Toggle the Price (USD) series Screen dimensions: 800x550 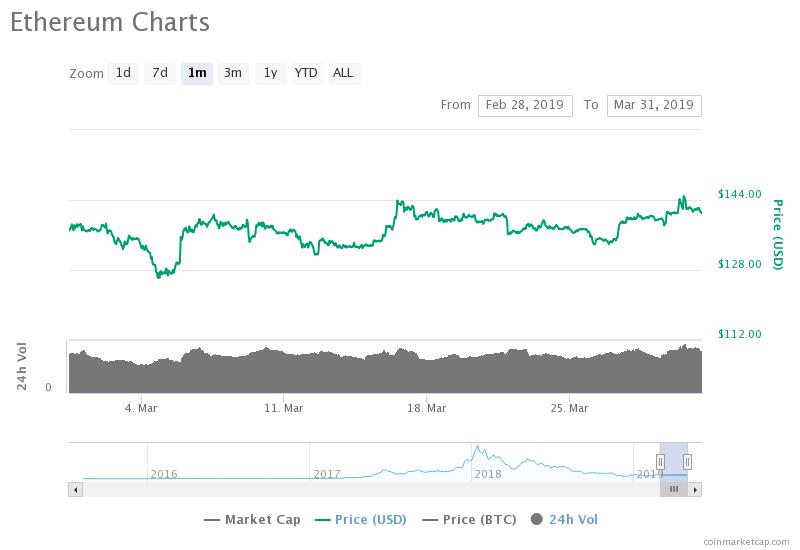pyautogui.click(x=360, y=519)
